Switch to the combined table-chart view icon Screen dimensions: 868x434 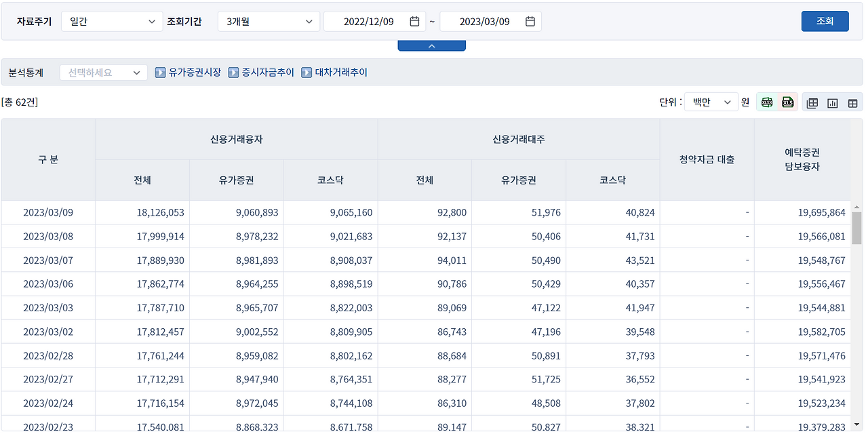812,102
